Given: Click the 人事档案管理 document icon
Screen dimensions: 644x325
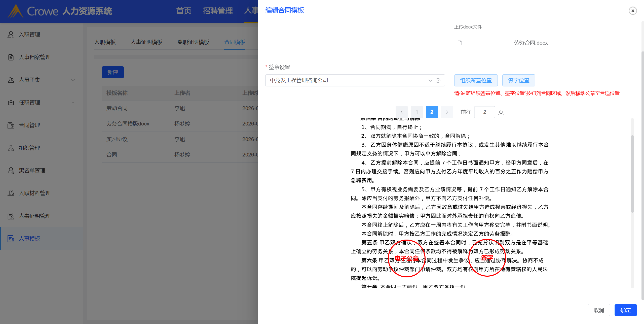Looking at the screenshot, I should point(11,57).
